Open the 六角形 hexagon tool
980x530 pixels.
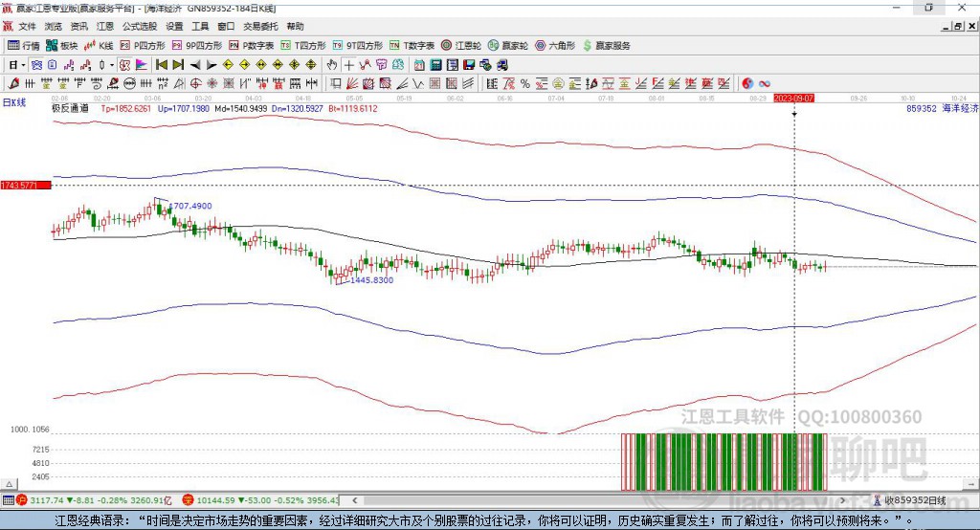555,45
